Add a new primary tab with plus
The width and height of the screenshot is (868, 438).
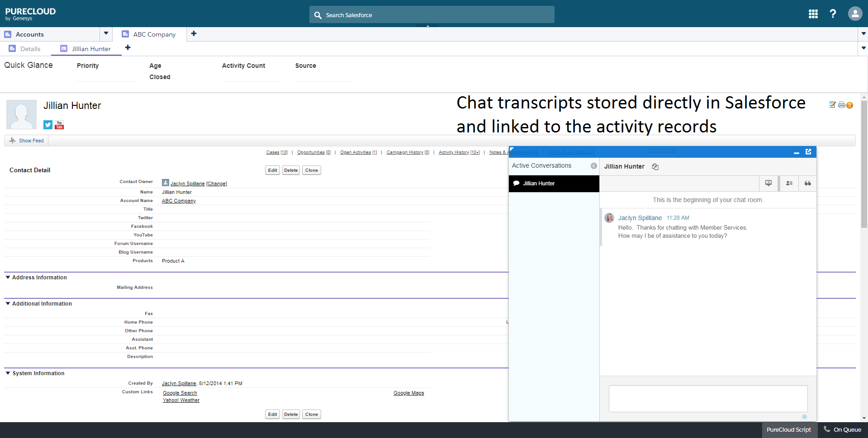pyautogui.click(x=194, y=33)
